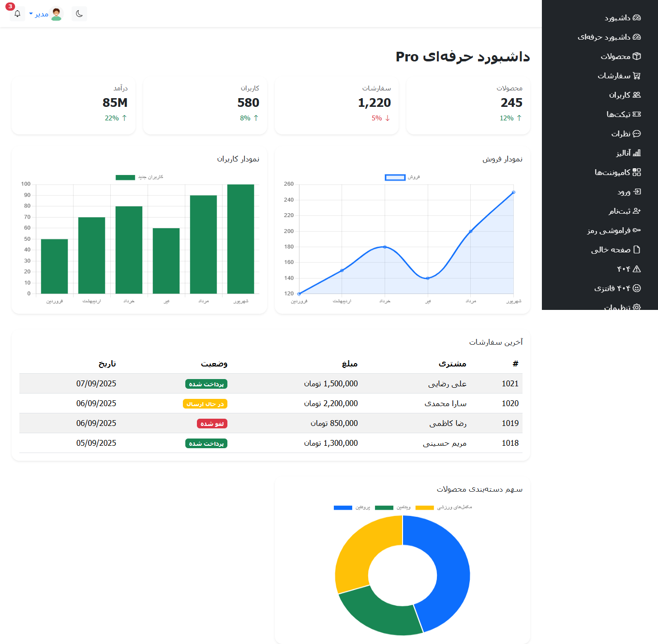Toggle کاربران جدید legend in users chart
Screen dimensions: 658x644
click(x=125, y=177)
